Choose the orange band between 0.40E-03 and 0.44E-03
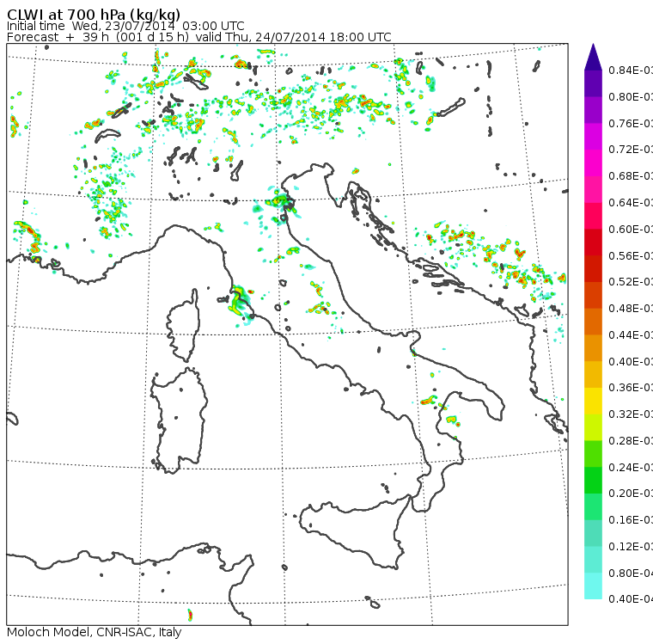The width and height of the screenshot is (653, 644). pos(593,348)
